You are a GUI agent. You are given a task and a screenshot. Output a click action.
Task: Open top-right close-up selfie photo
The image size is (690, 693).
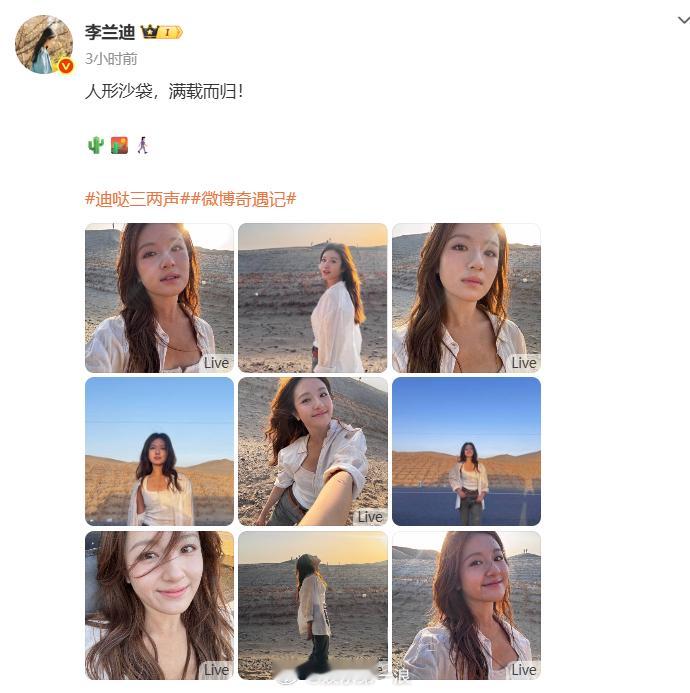466,298
